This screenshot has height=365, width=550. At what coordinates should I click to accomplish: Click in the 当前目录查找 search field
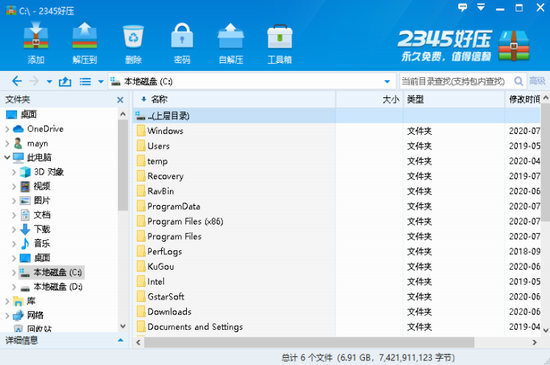click(x=456, y=81)
